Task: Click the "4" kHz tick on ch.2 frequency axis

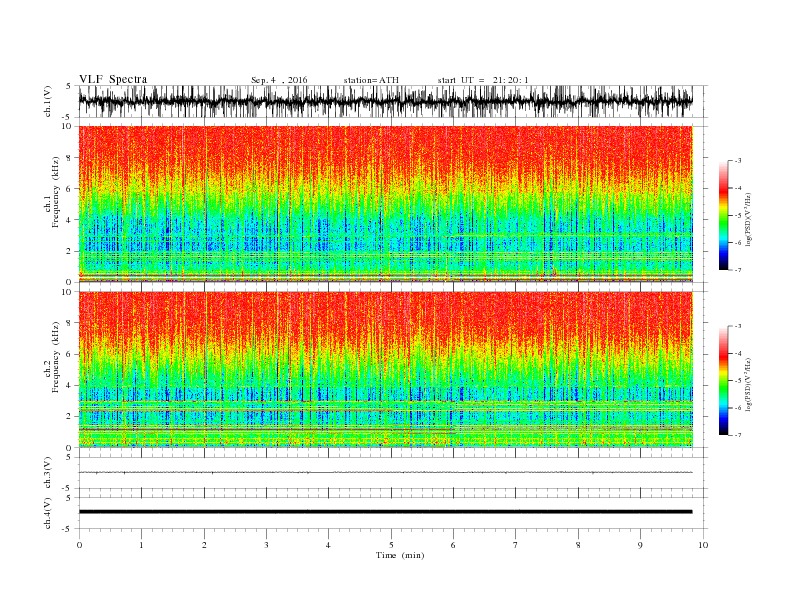Action: point(69,385)
